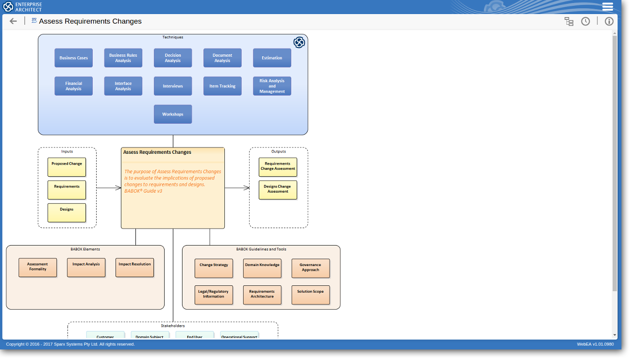Viewport: 636px width, 364px height.
Task: Open the browser tree icon
Action: click(569, 21)
